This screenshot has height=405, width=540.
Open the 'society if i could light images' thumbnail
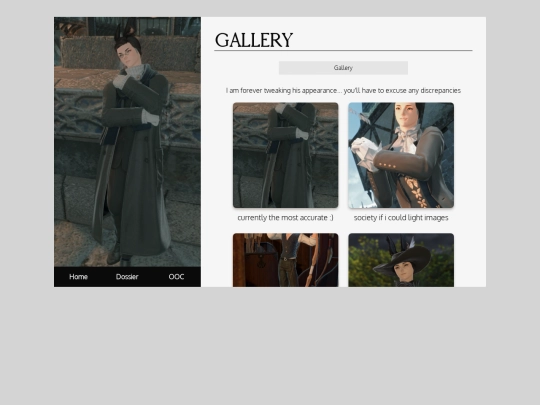click(x=401, y=155)
